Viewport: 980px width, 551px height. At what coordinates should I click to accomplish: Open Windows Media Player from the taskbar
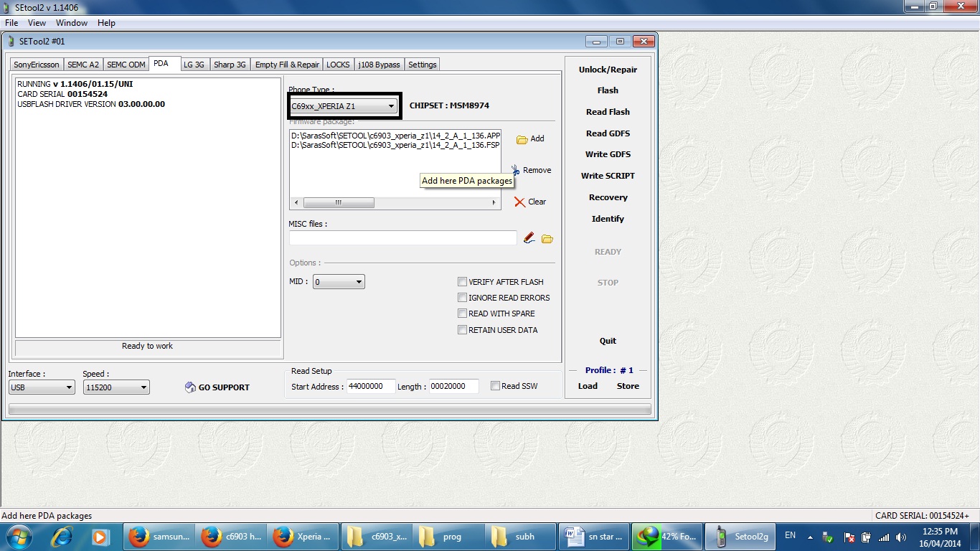(100, 536)
